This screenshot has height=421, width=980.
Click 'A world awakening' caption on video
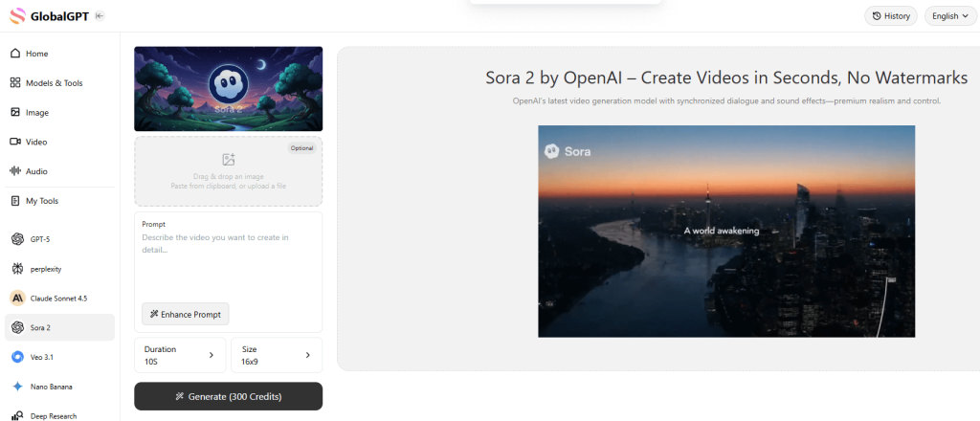[x=722, y=231]
